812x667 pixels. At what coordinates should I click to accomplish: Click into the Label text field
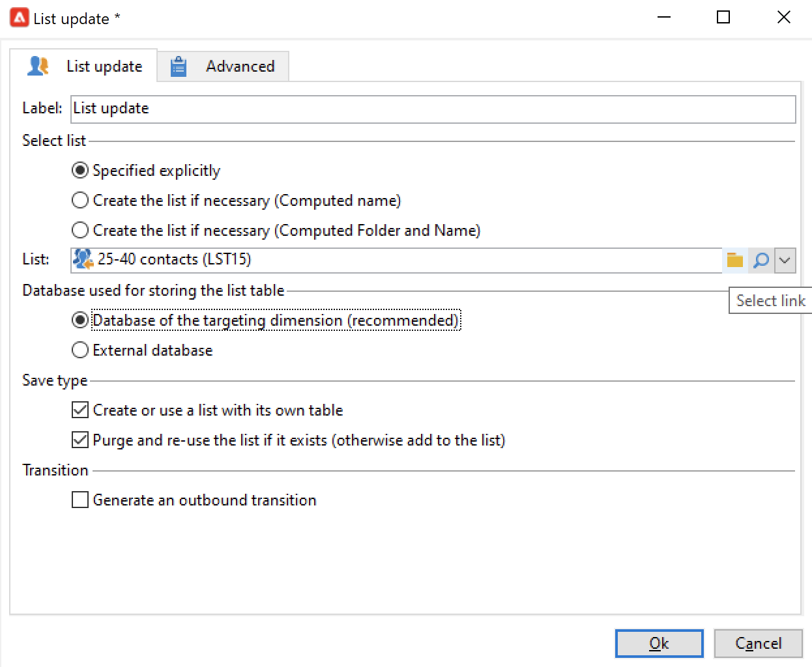click(x=433, y=109)
